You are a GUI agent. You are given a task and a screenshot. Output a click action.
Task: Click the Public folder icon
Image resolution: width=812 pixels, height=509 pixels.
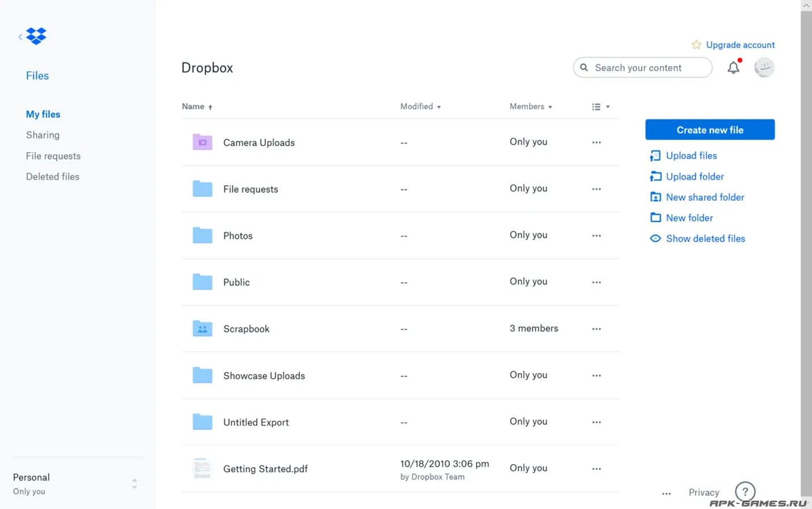[202, 282]
